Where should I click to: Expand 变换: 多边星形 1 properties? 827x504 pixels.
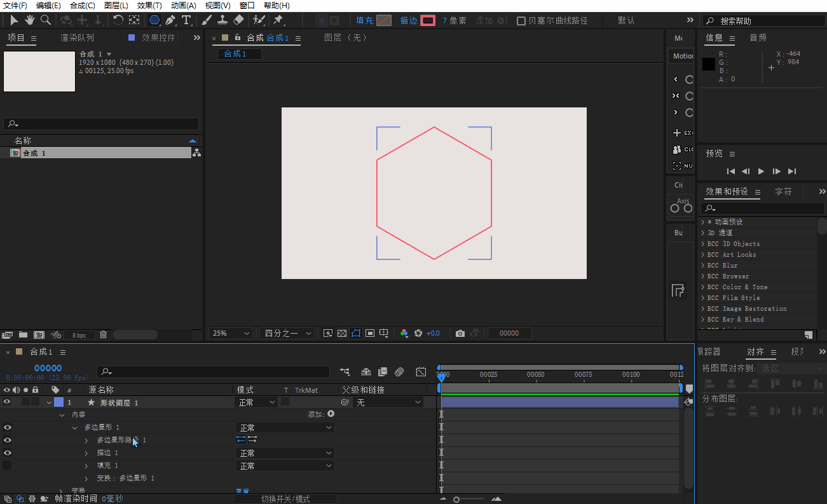tap(86, 478)
